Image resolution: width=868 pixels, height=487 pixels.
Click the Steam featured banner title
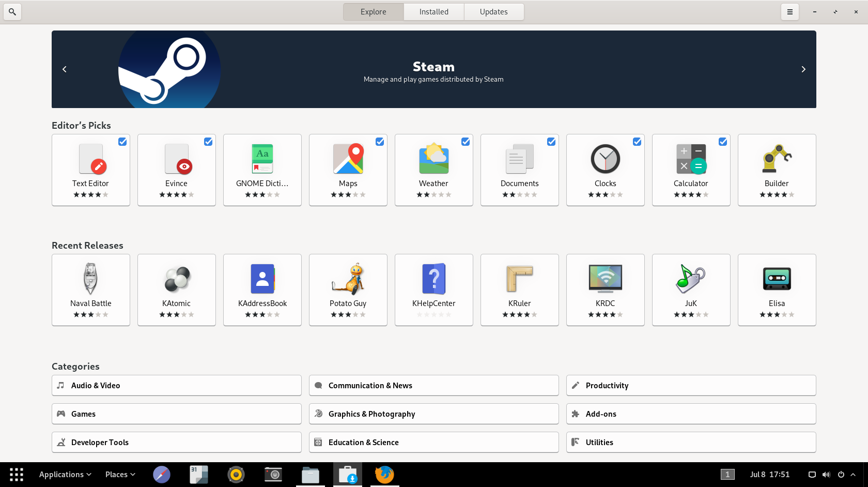433,67
